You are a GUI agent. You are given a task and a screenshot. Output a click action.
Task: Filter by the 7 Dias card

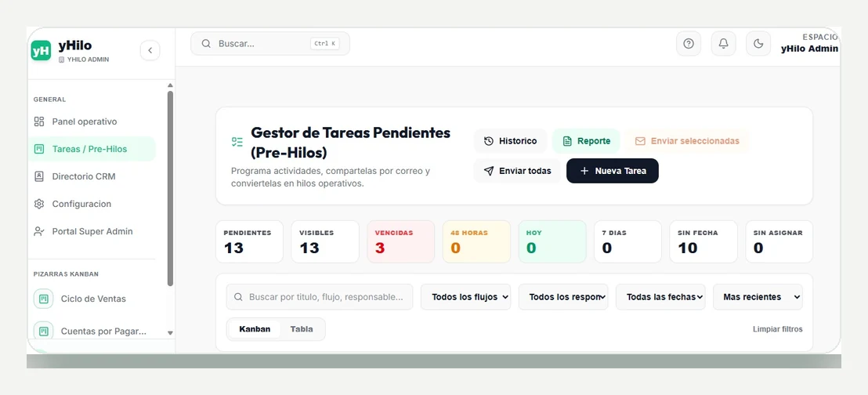click(627, 241)
